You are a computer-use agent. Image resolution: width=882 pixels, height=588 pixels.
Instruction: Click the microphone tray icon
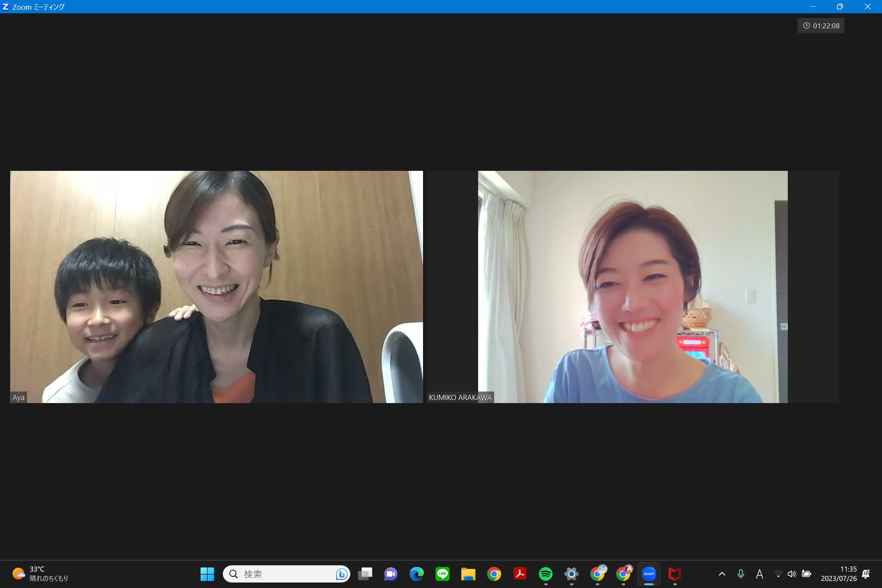point(740,574)
